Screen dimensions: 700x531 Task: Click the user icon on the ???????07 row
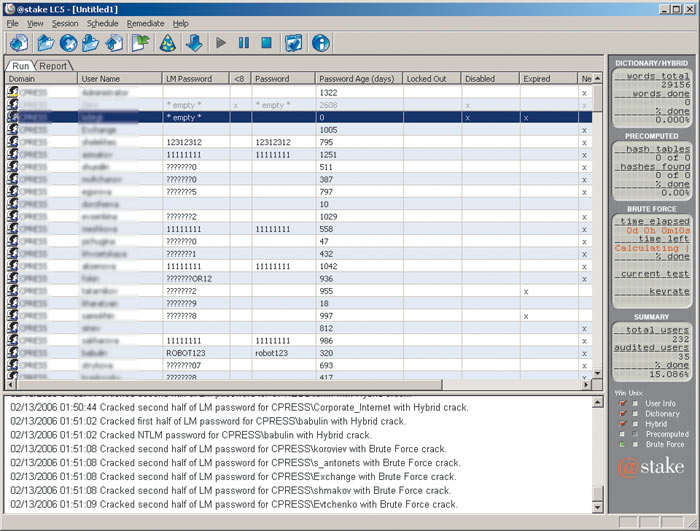13,365
